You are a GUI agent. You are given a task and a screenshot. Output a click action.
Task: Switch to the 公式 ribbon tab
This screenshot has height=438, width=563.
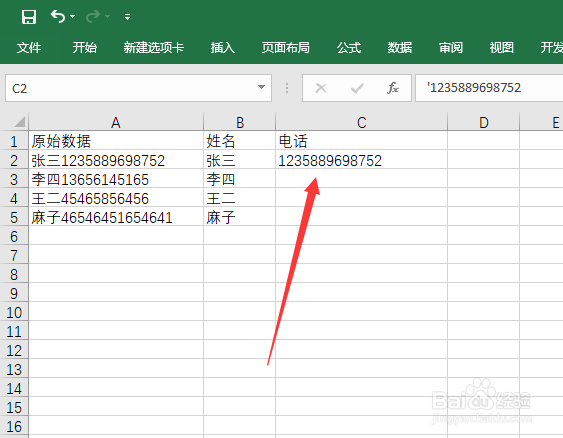(x=349, y=47)
